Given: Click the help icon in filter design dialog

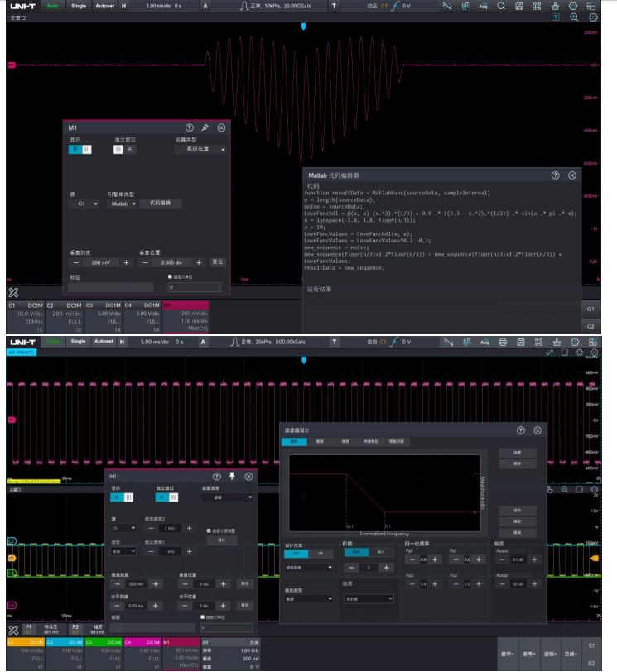Looking at the screenshot, I should click(521, 430).
